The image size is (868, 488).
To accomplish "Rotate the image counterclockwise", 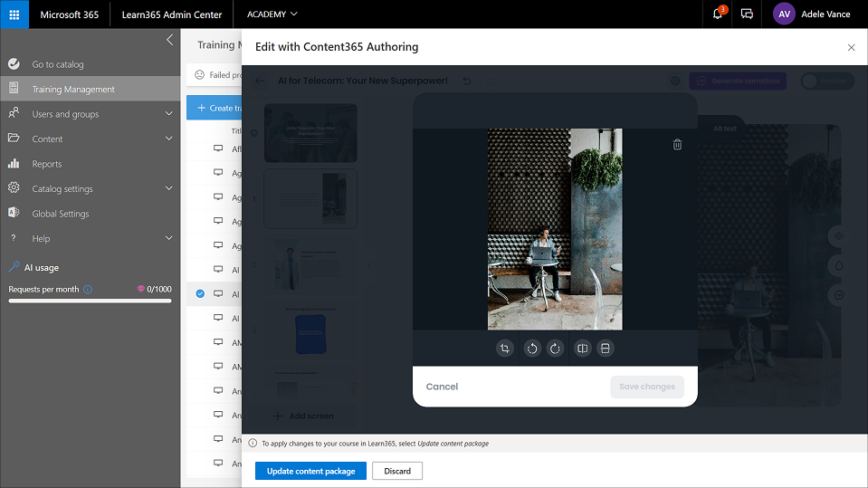I will click(532, 349).
